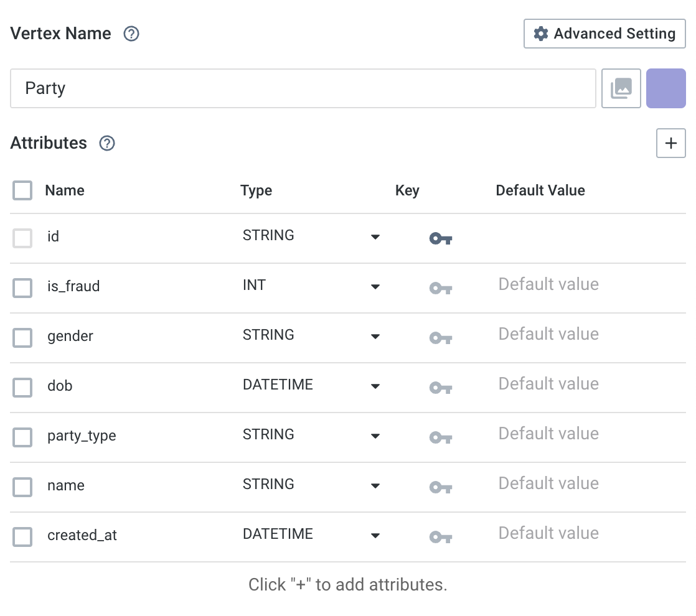Click help icon beside Attributes heading
Image resolution: width=696 pixels, height=616 pixels.
click(x=107, y=143)
